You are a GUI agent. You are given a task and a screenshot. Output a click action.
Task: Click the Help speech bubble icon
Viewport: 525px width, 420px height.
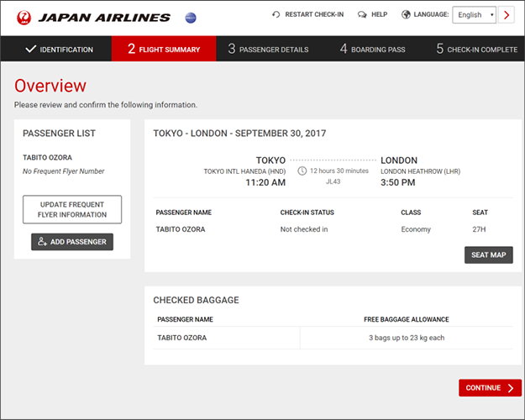tap(362, 14)
